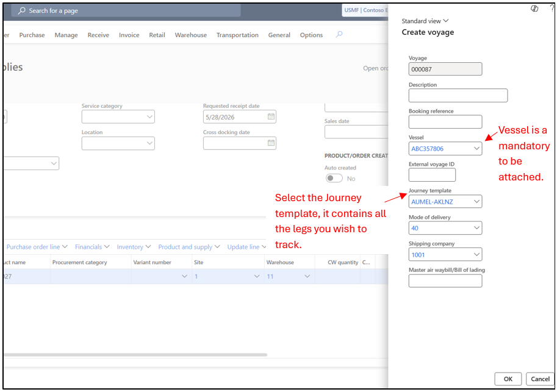Click the Sales date field
The width and height of the screenshot is (557, 392).
(x=356, y=132)
